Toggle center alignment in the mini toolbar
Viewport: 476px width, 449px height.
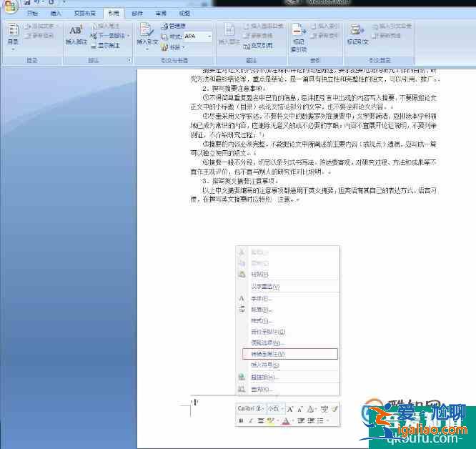261,421
